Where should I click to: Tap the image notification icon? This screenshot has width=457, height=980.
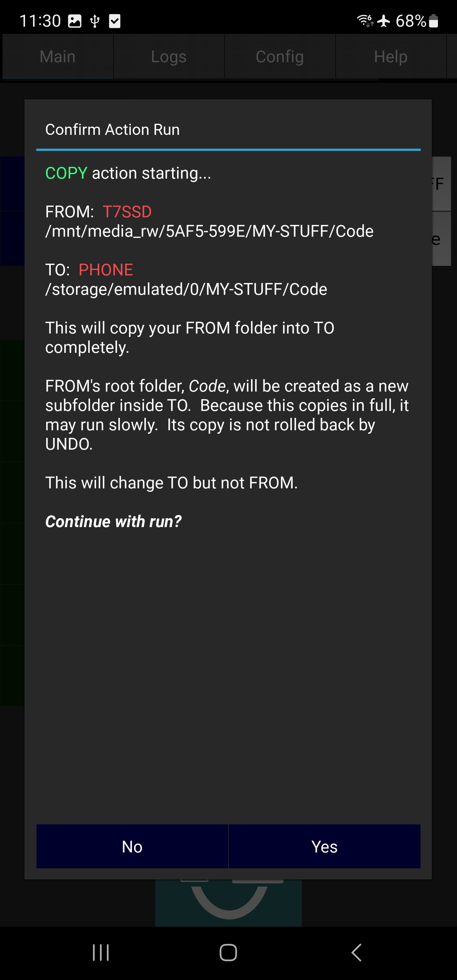point(75,21)
